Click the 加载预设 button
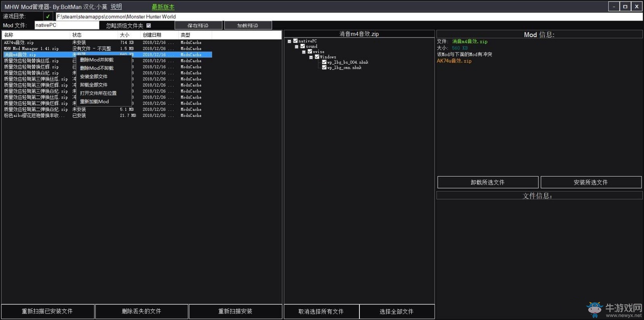644x320 pixels. coord(248,25)
